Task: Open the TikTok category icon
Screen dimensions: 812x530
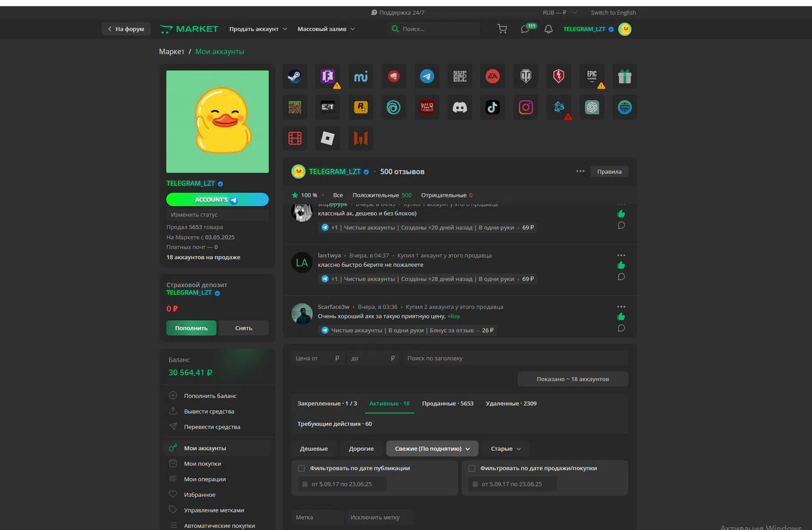Action: (x=493, y=107)
